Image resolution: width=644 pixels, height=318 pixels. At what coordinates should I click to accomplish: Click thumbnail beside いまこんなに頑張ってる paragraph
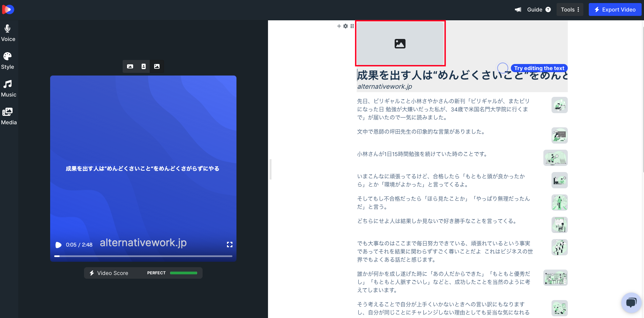559,180
